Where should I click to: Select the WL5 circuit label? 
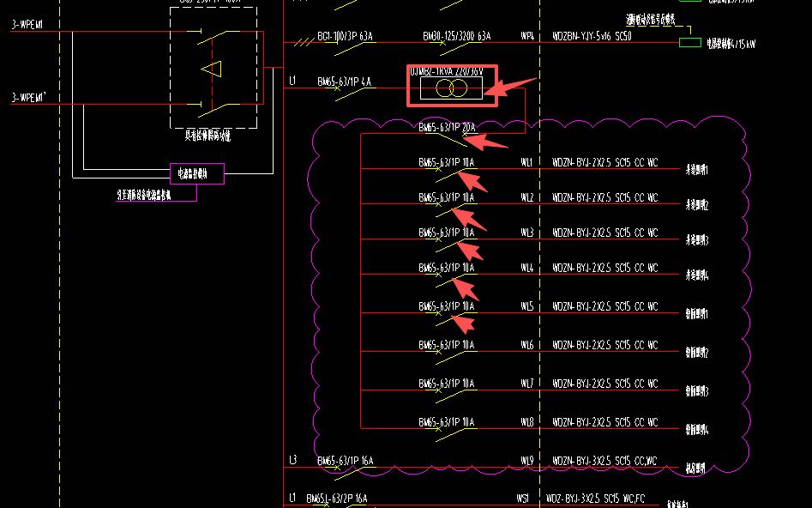click(526, 306)
